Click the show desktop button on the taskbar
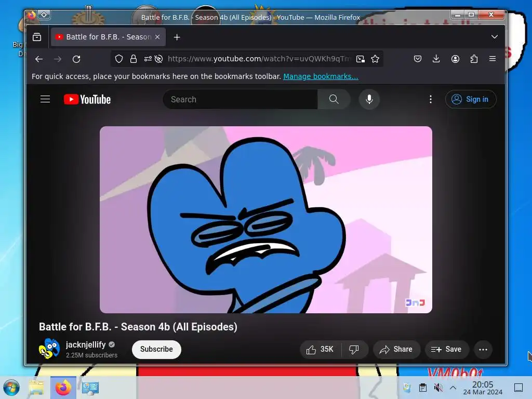 [x=518, y=388]
